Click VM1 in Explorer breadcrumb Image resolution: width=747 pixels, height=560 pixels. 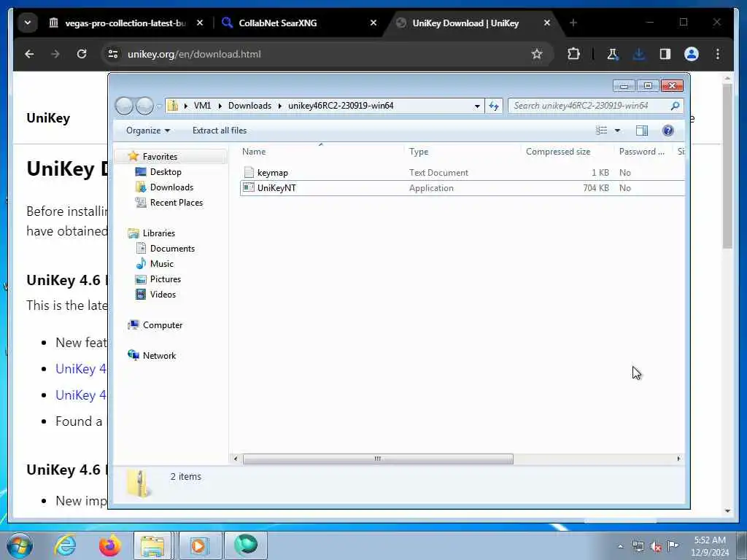point(202,106)
